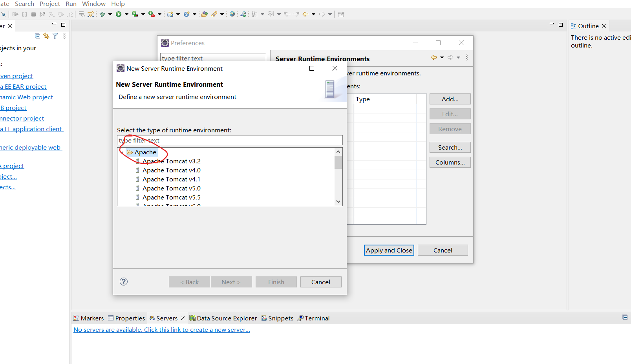Toggle Use Step Filters in toolbar

(x=91, y=14)
